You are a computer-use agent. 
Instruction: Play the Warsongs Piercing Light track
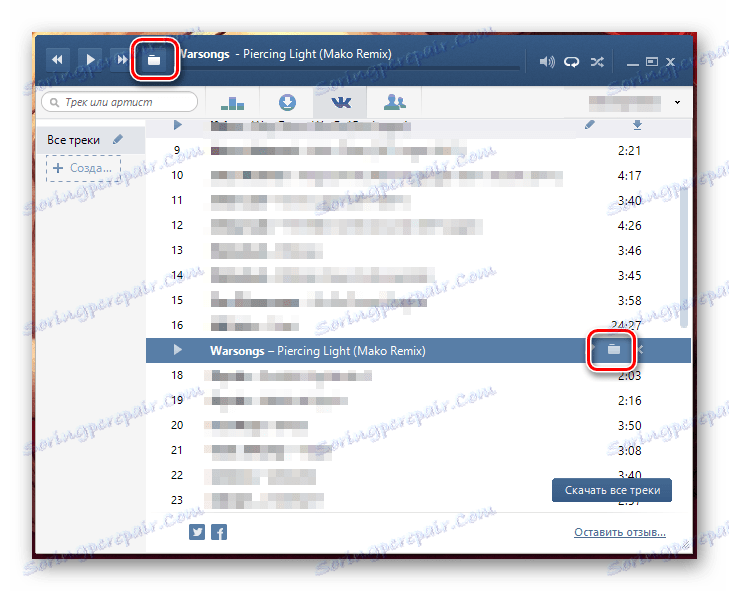click(x=178, y=350)
